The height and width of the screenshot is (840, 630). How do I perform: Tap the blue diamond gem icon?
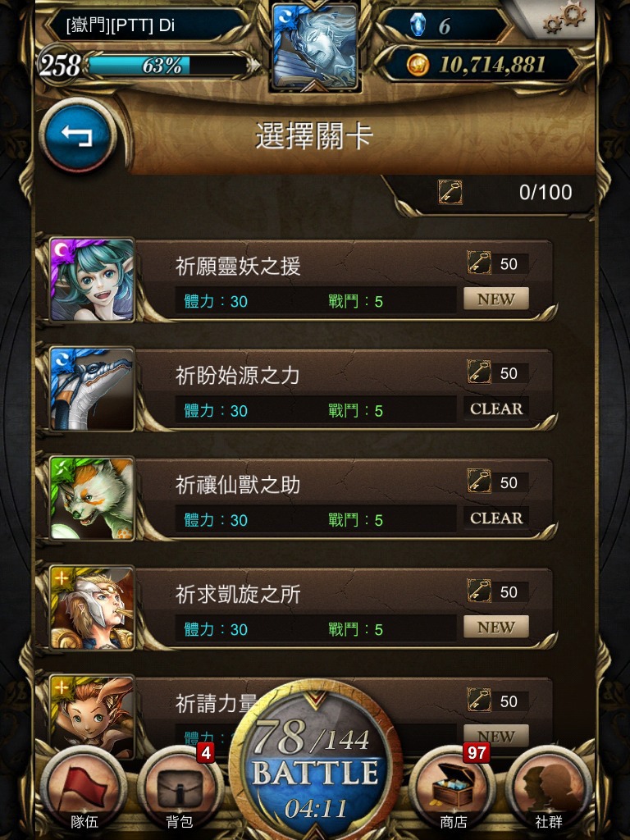tap(418, 25)
